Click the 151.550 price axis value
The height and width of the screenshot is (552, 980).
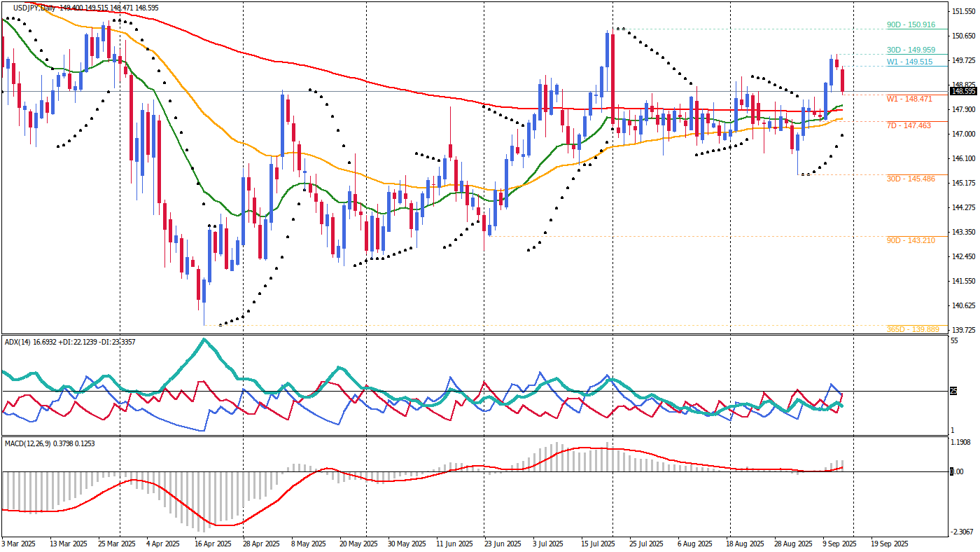(964, 11)
